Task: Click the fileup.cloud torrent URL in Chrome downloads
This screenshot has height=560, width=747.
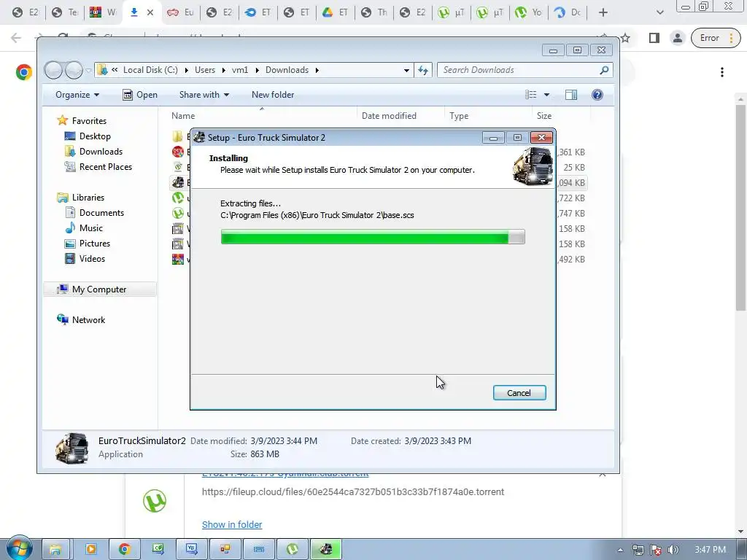Action: pos(353,492)
